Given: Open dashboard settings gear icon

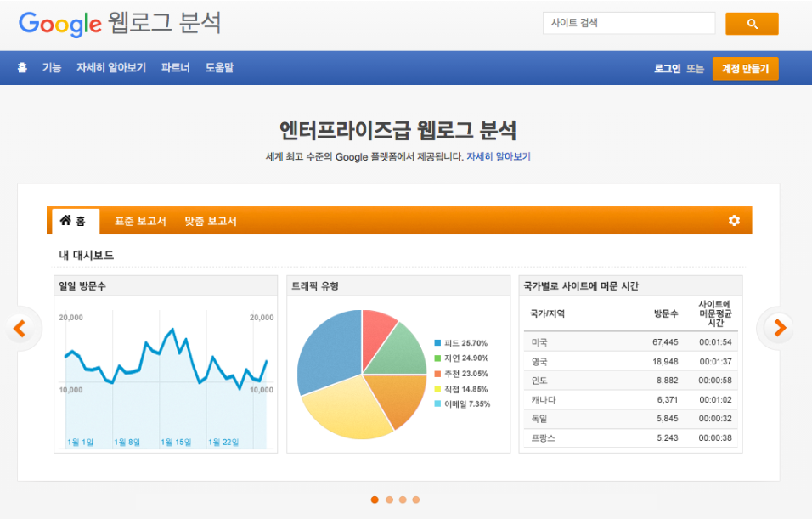Looking at the screenshot, I should (734, 221).
